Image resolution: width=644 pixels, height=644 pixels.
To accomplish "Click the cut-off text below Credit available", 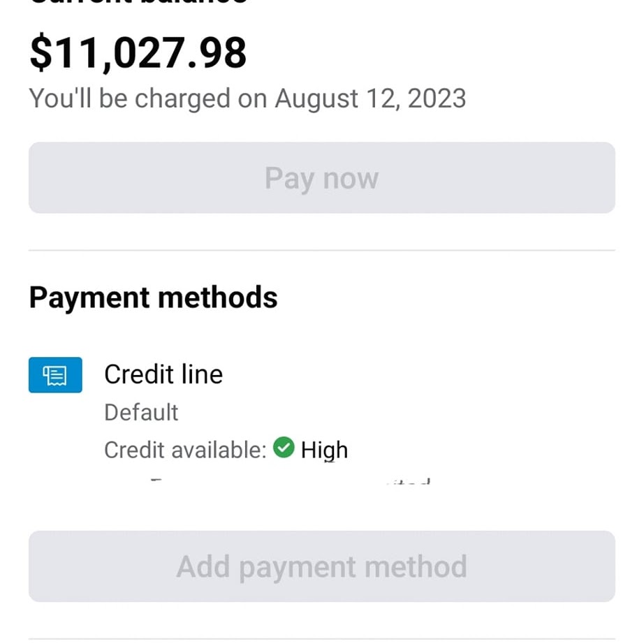I will tap(290, 481).
